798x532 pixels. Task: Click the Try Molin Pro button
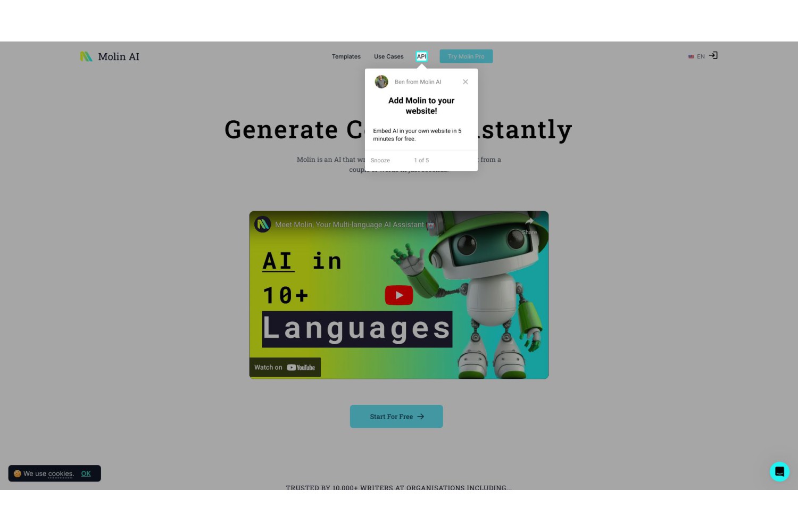[466, 56]
